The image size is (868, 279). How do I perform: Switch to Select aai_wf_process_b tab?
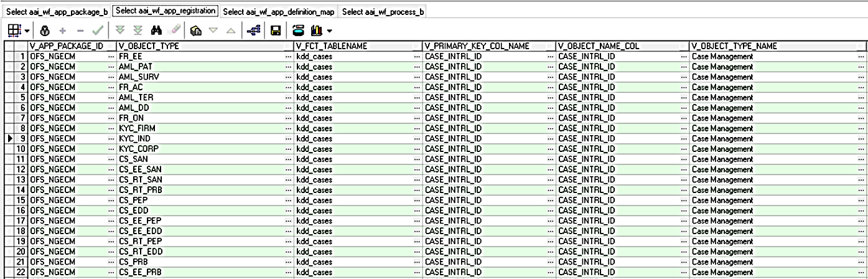click(382, 11)
